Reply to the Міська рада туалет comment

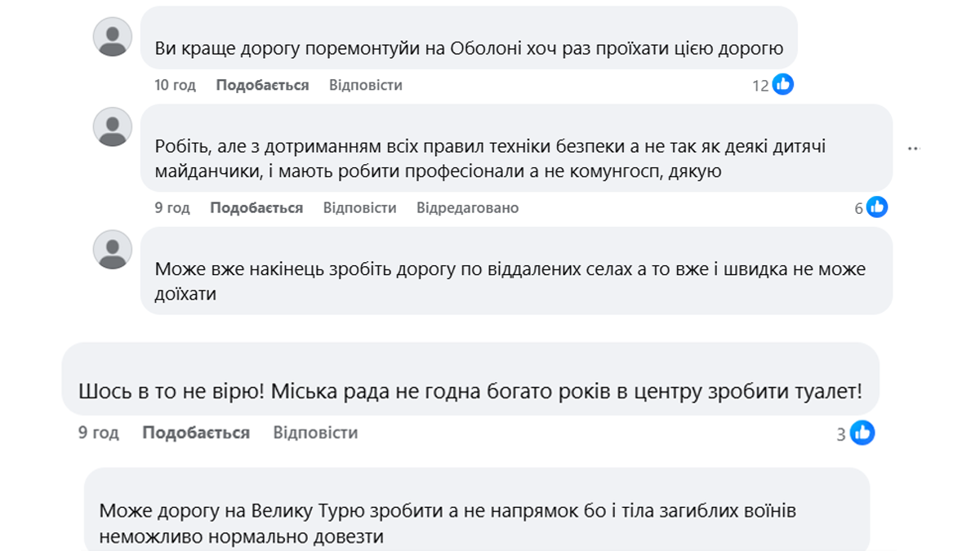click(315, 433)
